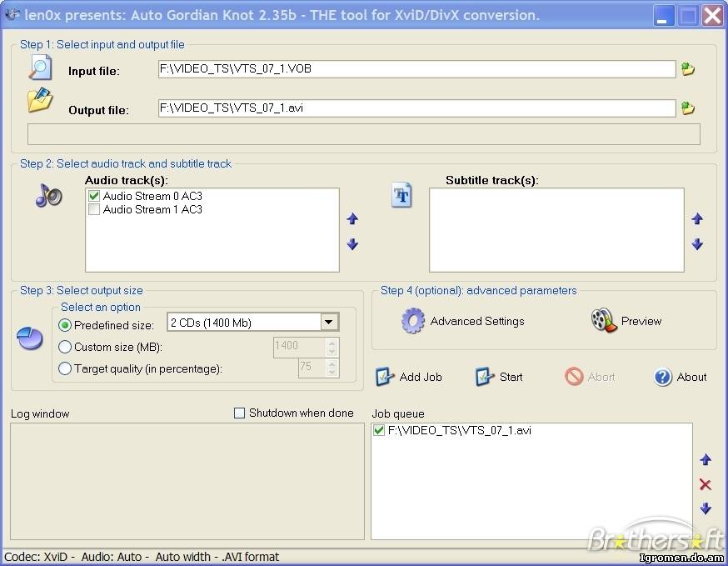Uncheck the VTS_07_1.avi job in queue

[x=379, y=430]
